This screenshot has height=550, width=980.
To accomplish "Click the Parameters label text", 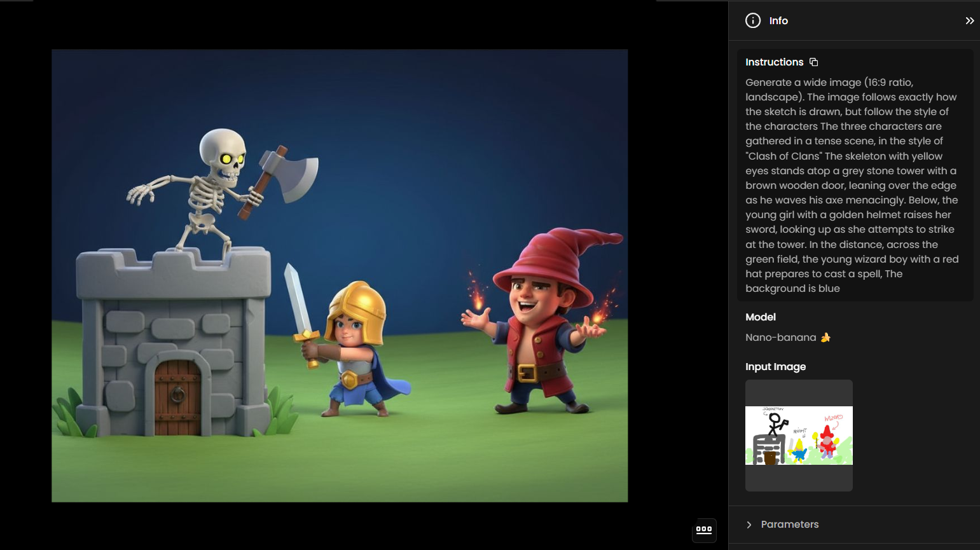I will [790, 525].
